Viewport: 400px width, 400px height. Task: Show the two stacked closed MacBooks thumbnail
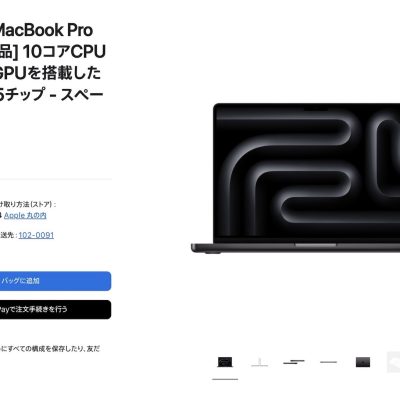[x=294, y=362]
